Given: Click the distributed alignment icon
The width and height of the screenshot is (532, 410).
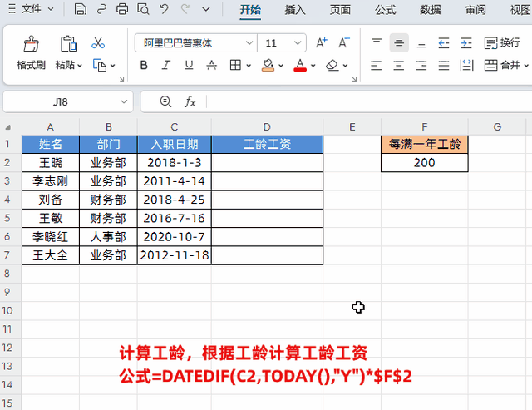Looking at the screenshot, I should tap(466, 65).
